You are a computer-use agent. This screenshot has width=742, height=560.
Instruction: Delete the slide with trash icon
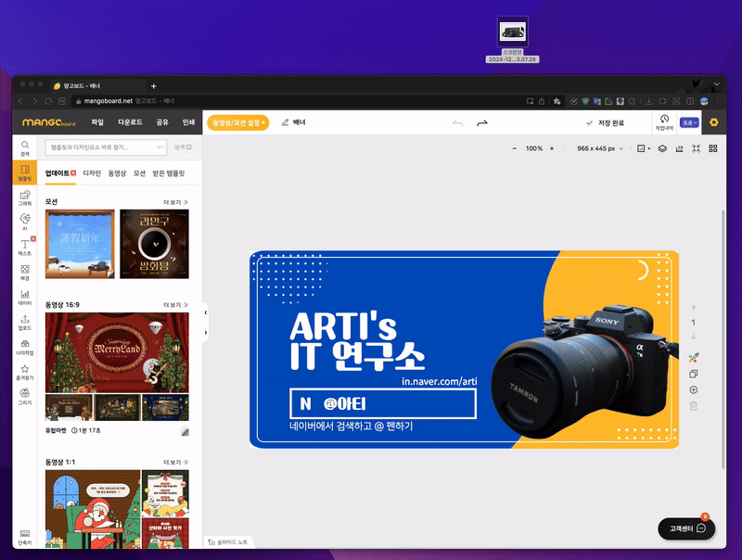693,406
